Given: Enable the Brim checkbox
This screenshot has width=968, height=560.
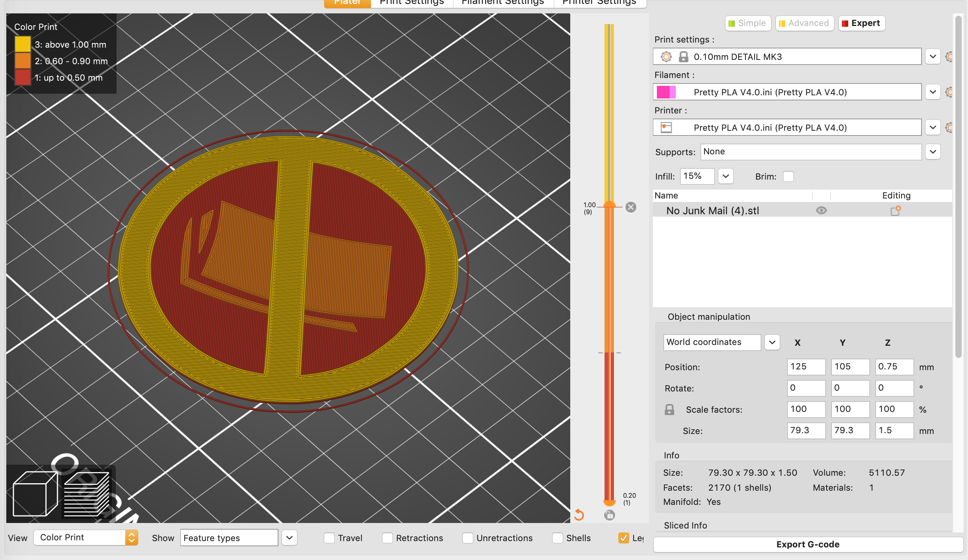Looking at the screenshot, I should coord(788,176).
